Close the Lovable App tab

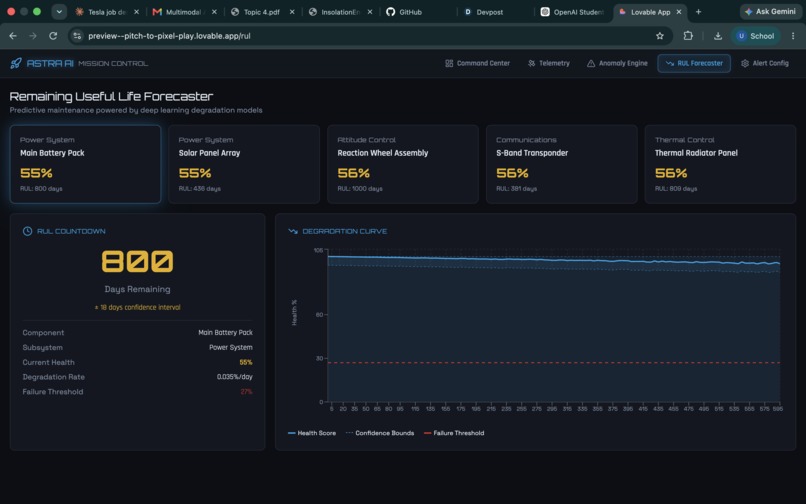[x=679, y=12]
